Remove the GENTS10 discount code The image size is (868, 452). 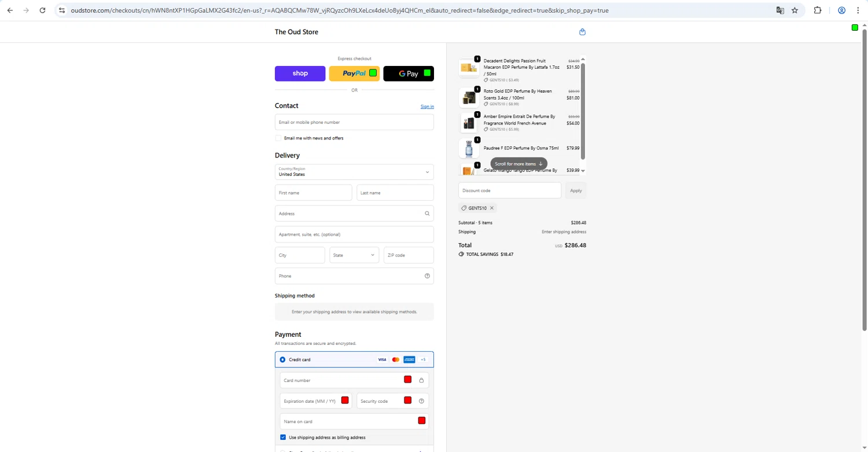(x=492, y=208)
